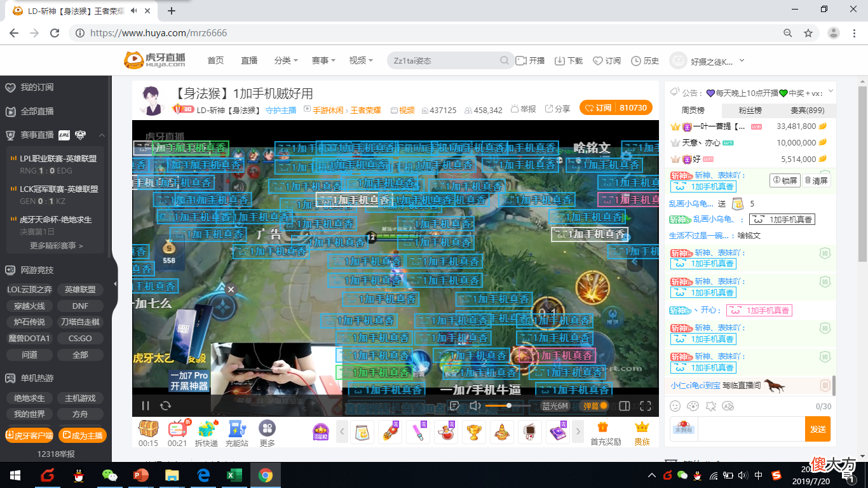
Task: Open the treasure chest timer 00:15
Action: click(148, 430)
